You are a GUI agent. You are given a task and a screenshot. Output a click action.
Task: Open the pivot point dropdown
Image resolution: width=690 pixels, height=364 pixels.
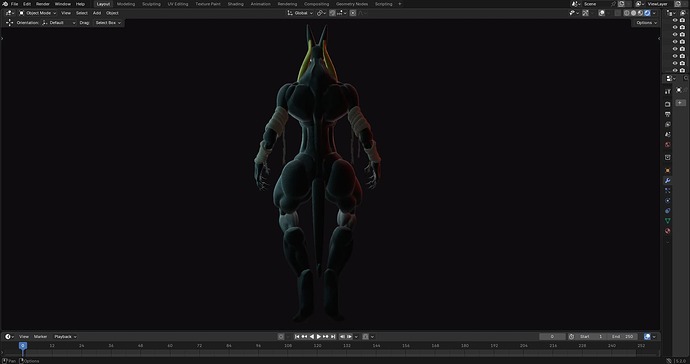pyautogui.click(x=322, y=13)
